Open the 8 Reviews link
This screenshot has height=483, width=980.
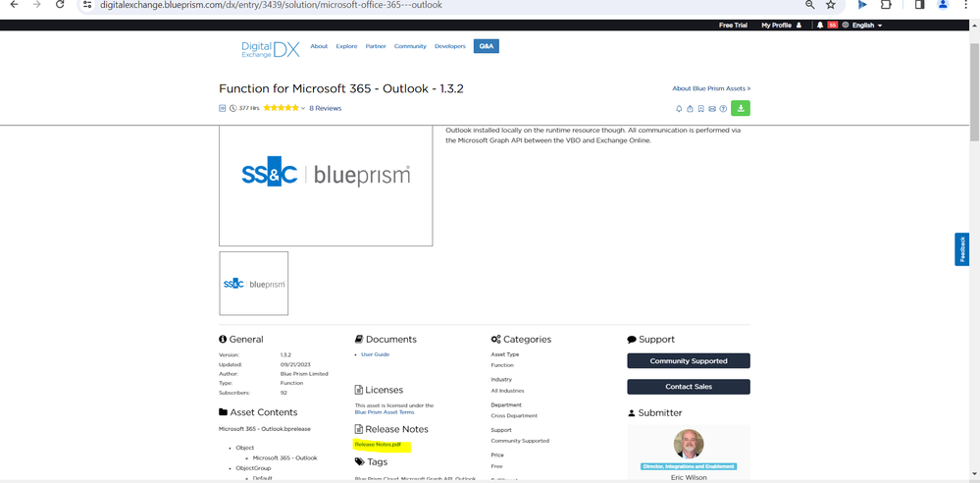coord(325,108)
